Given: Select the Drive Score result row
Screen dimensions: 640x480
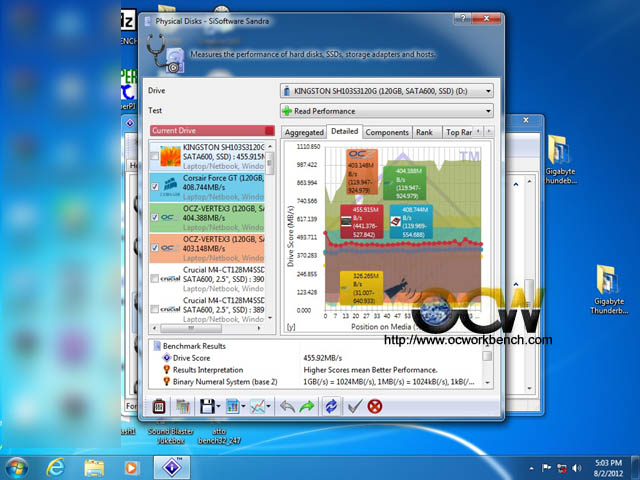Looking at the screenshot, I should [316, 358].
